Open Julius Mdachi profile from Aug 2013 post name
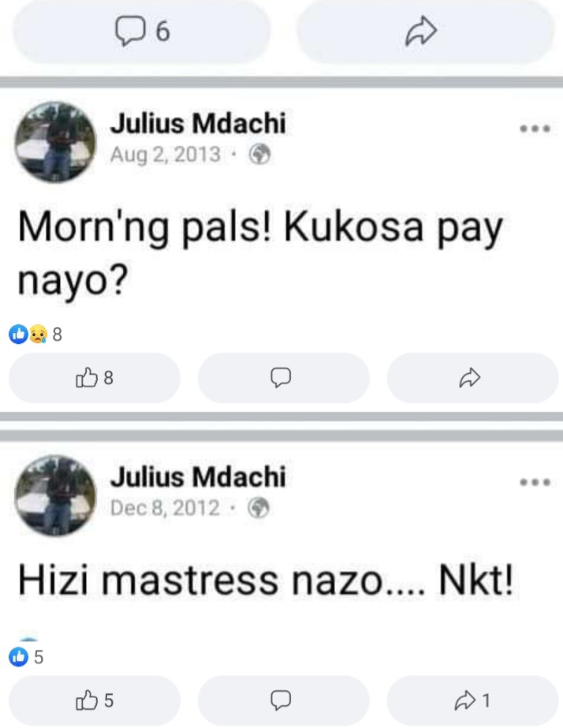 (198, 124)
